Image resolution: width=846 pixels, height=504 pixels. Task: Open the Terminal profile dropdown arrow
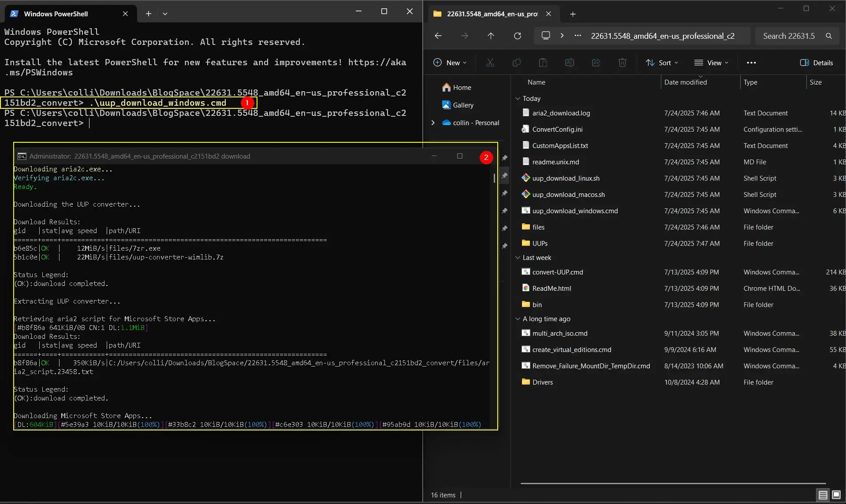[165, 14]
